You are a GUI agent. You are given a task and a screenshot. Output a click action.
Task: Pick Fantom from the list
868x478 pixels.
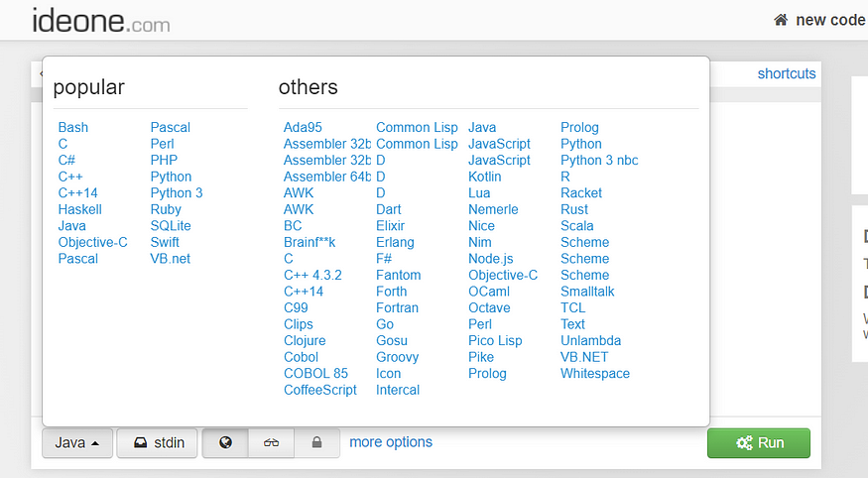(x=399, y=275)
